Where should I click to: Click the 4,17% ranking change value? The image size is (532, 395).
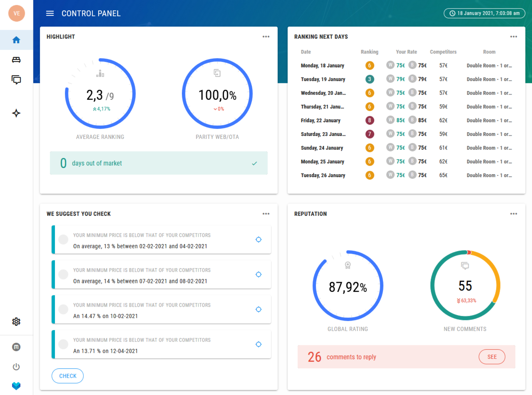click(x=104, y=109)
